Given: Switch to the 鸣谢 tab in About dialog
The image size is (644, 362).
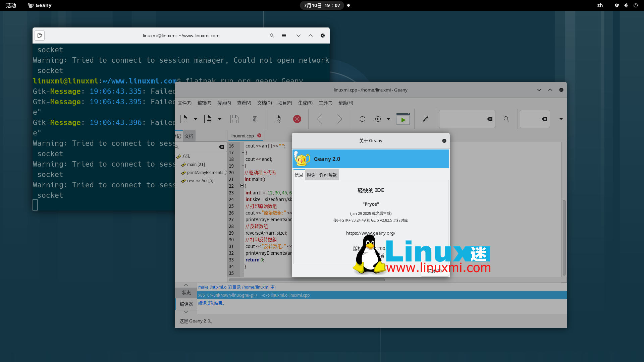Looking at the screenshot, I should (311, 175).
